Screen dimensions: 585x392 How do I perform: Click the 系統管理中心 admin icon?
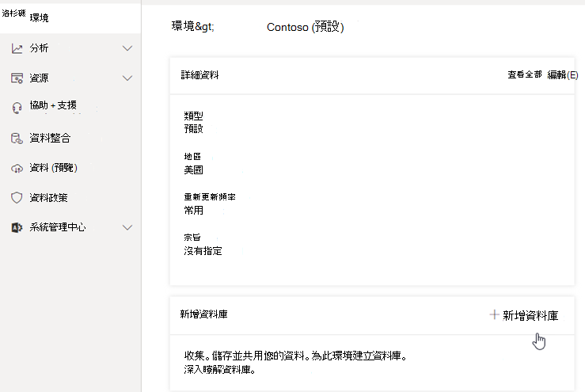click(x=17, y=227)
